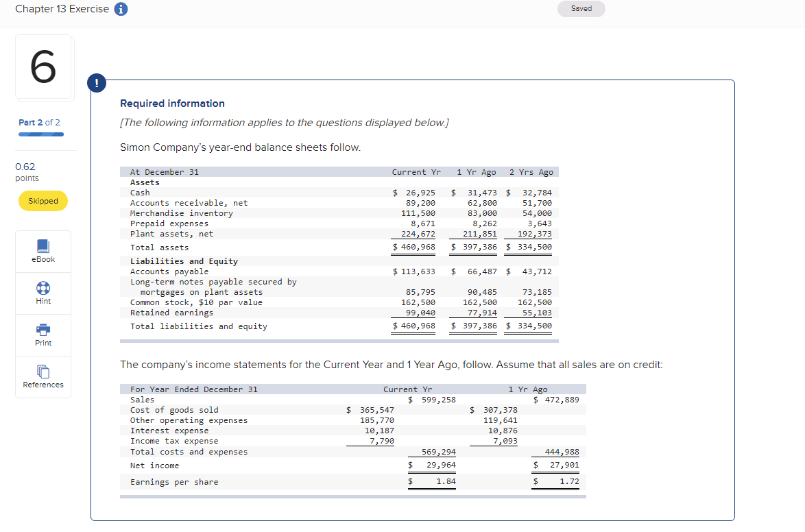Click Income tax expense current value 7,790
This screenshot has height=532, width=805.
tap(382, 441)
